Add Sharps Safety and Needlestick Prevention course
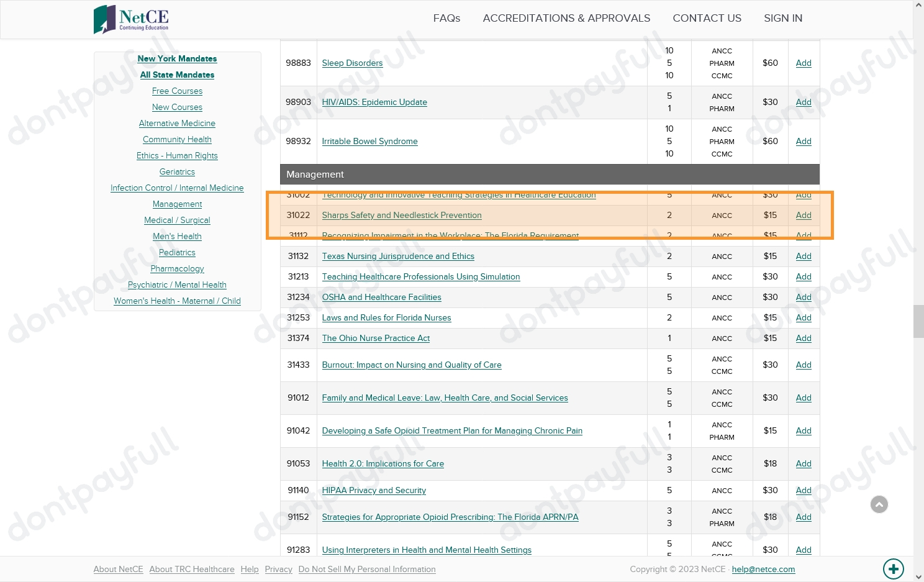The width and height of the screenshot is (924, 582). tap(803, 215)
